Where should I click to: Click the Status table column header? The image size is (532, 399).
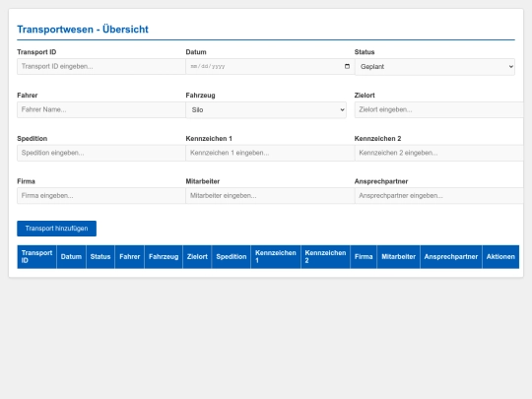[100, 257]
